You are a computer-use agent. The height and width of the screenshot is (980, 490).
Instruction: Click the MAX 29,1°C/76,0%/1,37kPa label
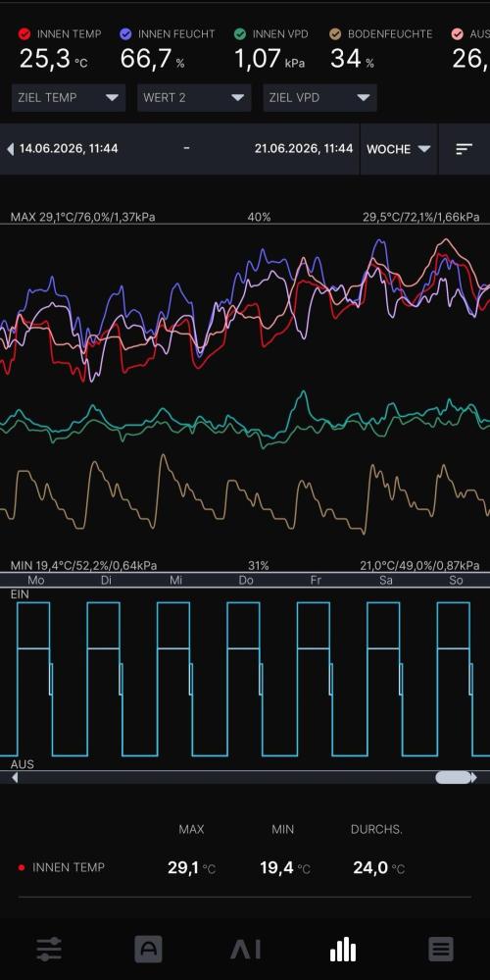click(x=83, y=217)
